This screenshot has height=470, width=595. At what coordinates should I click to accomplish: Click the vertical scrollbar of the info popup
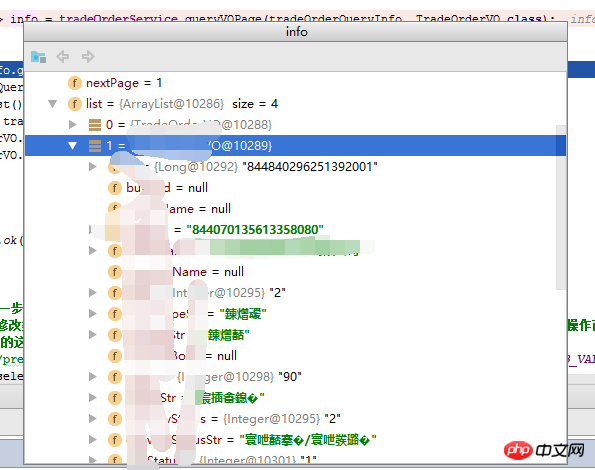point(561,207)
